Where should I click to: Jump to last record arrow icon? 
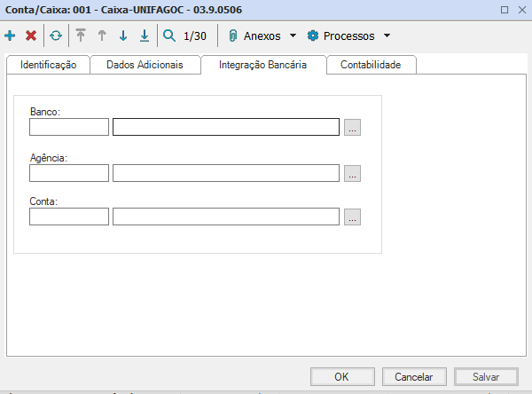tap(145, 36)
